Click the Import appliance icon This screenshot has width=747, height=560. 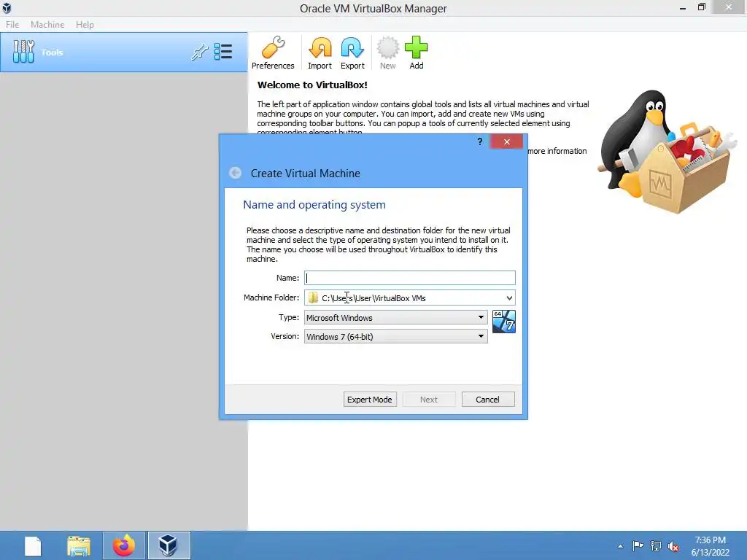click(x=320, y=52)
